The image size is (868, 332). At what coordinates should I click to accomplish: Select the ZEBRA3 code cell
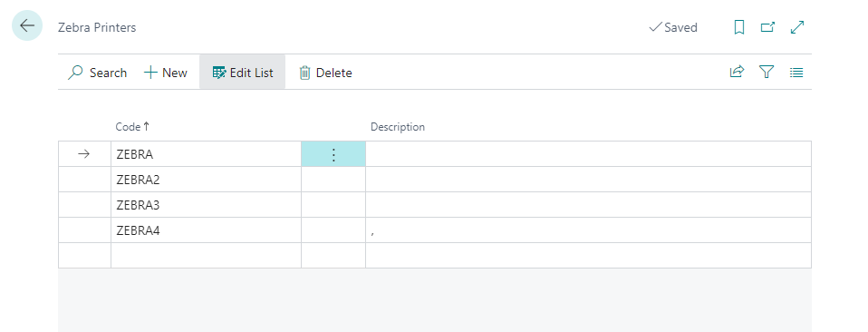point(206,205)
